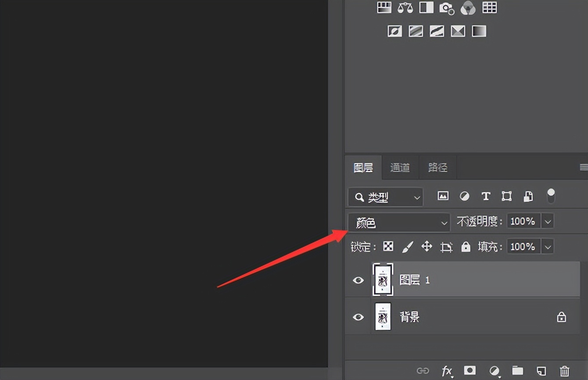Hide 图层 1 using its eye icon
The image size is (588, 380).
coord(359,280)
